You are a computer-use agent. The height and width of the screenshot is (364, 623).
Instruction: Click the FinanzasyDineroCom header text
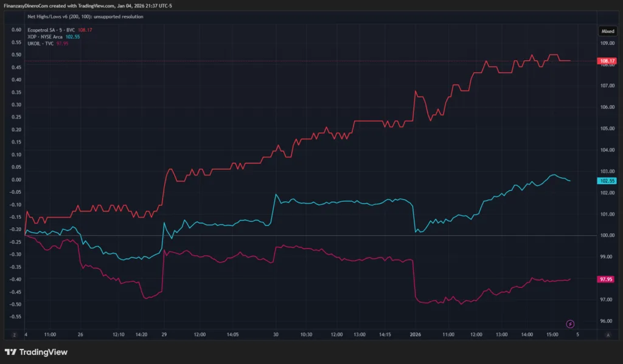tap(26, 6)
